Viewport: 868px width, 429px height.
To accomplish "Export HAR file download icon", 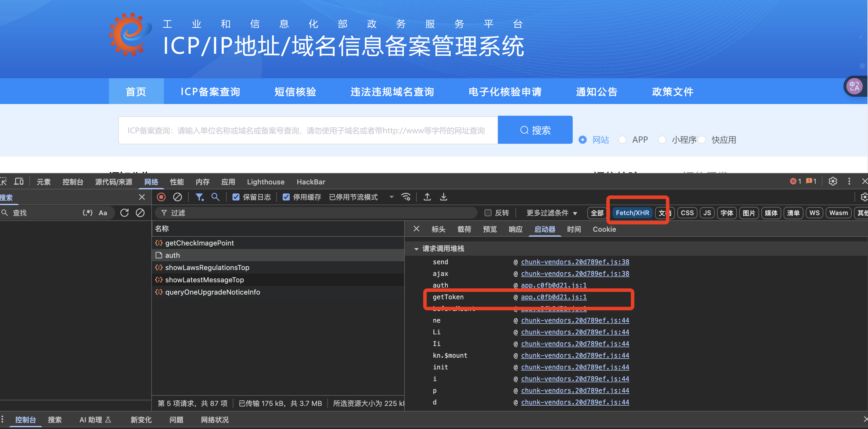I will point(444,197).
